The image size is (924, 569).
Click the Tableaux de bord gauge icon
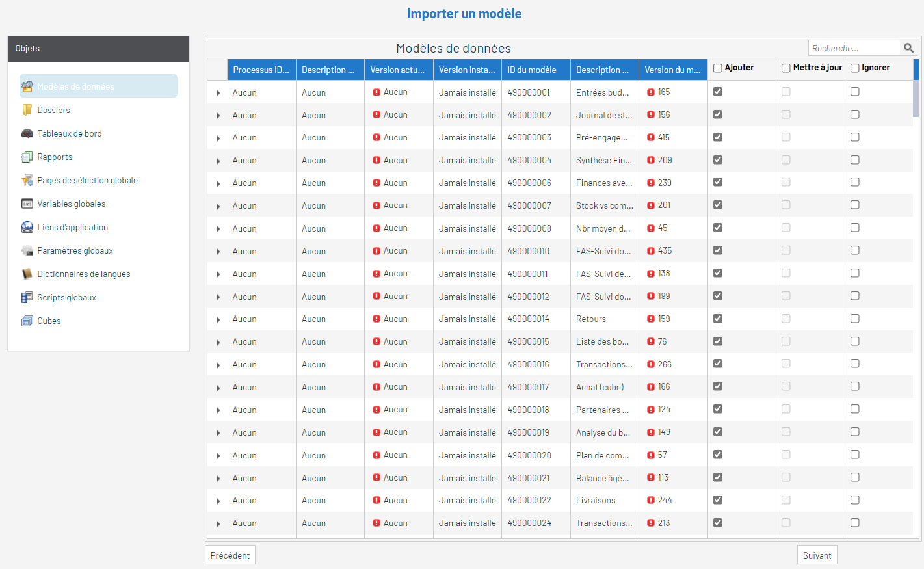(x=27, y=133)
